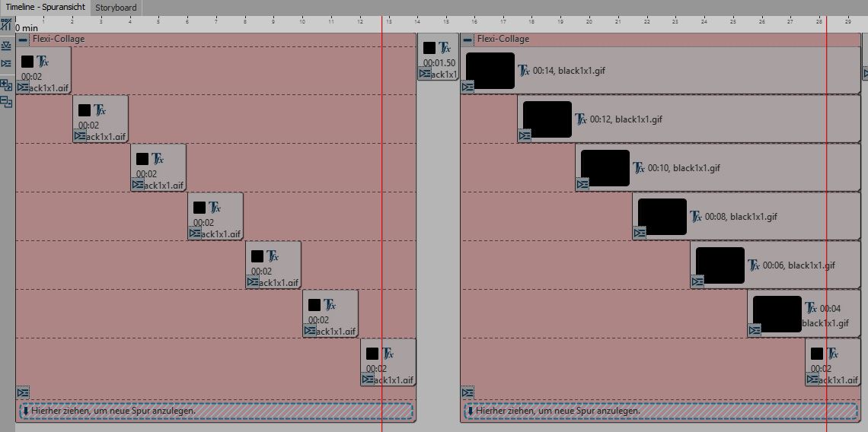Click the vertical align icon in left sidebar
The image size is (868, 432).
(x=6, y=46)
